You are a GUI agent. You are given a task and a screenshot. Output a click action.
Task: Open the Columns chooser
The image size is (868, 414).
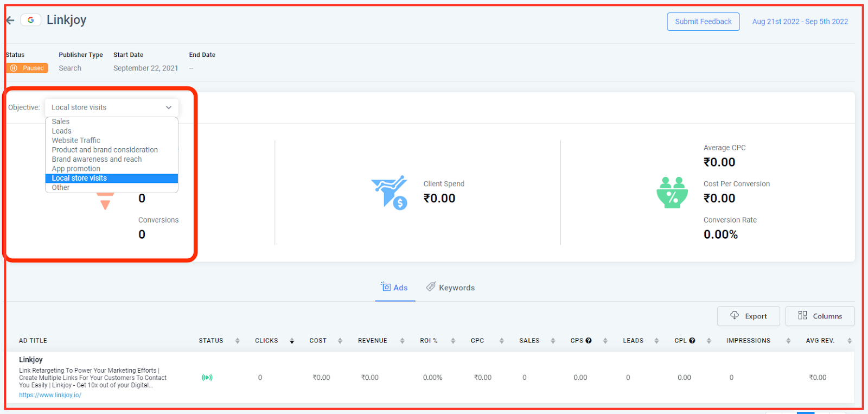pyautogui.click(x=820, y=316)
